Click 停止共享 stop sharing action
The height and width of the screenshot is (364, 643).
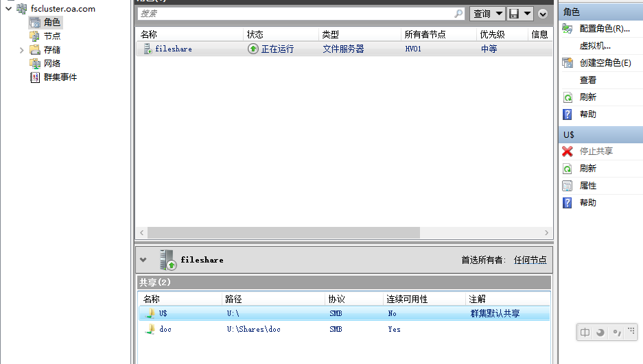tap(596, 151)
